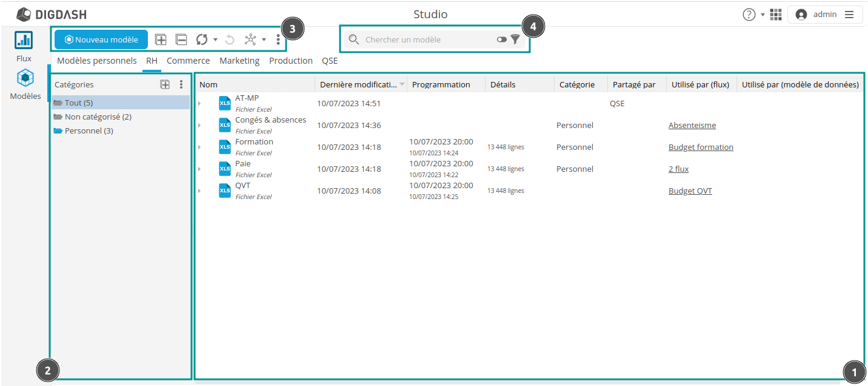Open the dropdown arrow beside graph icon
This screenshot has height=386, width=868.
[264, 39]
